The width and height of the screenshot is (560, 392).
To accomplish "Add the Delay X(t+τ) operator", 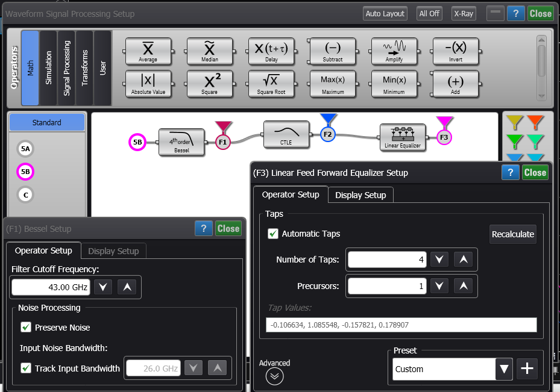I will point(271,52).
